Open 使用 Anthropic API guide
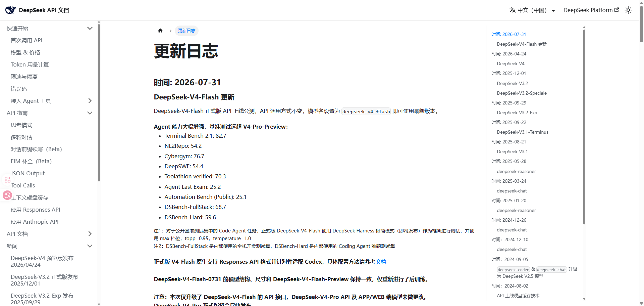Viewport: 644px width, 306px height. click(x=35, y=222)
